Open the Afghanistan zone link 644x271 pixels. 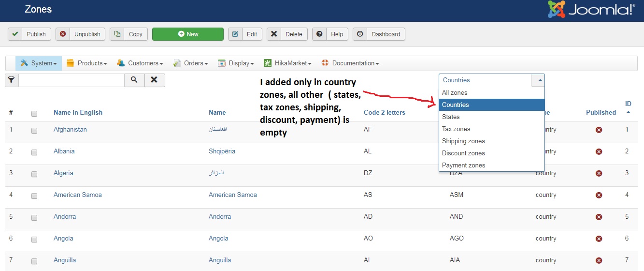(x=70, y=130)
